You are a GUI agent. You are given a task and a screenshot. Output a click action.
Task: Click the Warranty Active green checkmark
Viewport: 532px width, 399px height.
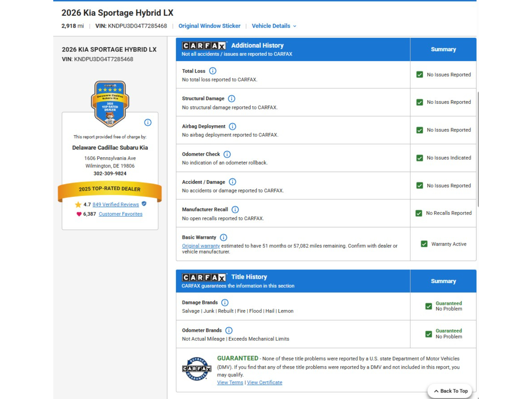click(x=424, y=244)
